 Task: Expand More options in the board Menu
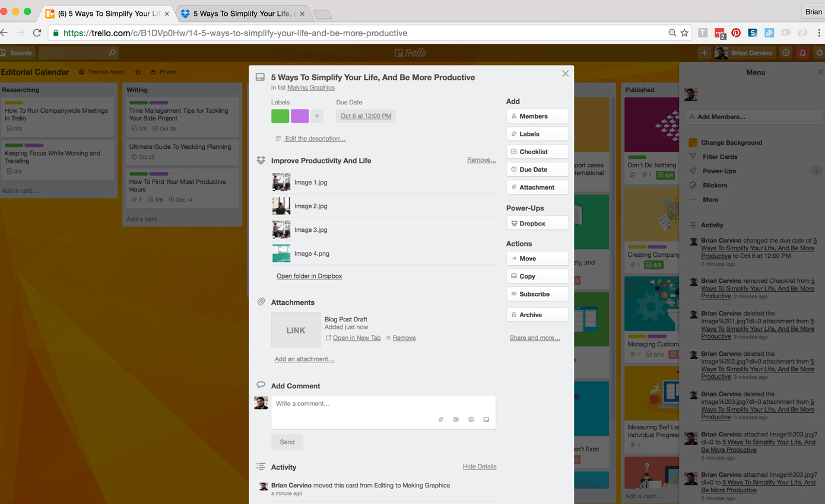(710, 200)
